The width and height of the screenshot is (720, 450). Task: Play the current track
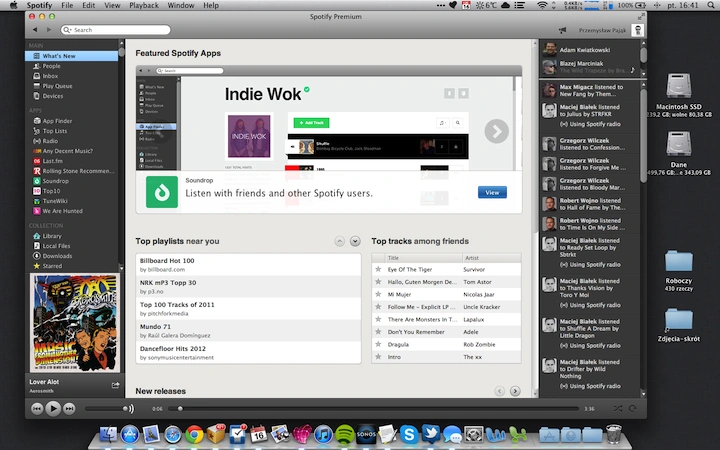point(53,409)
